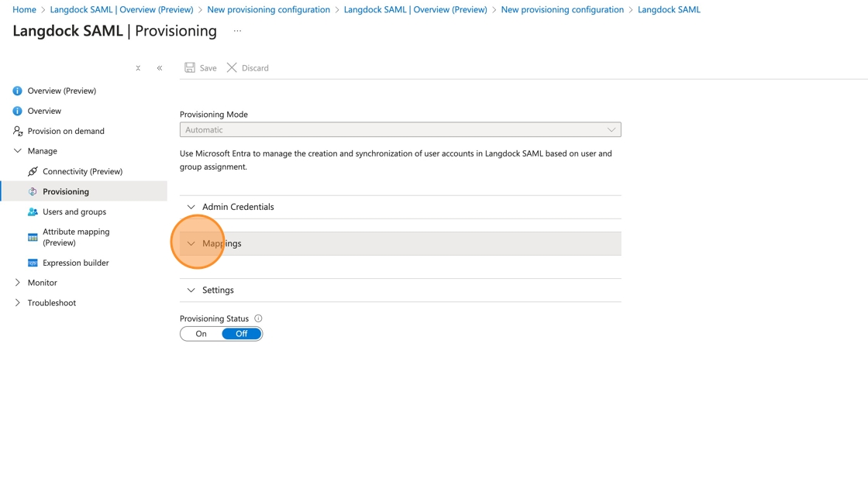Click the Connectivity (Preview) plug icon
The image size is (868, 485).
33,172
